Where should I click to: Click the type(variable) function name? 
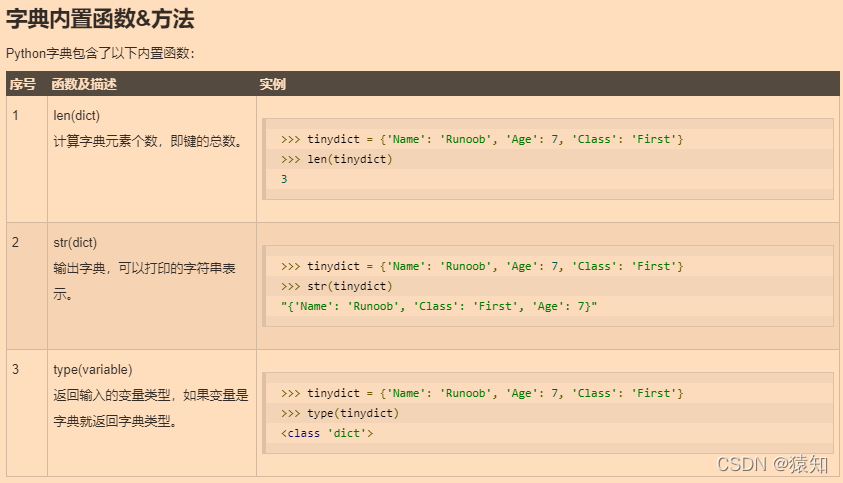point(93,370)
